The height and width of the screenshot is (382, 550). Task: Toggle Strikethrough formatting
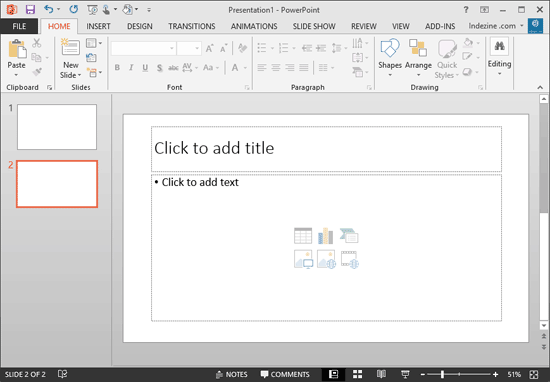point(173,68)
